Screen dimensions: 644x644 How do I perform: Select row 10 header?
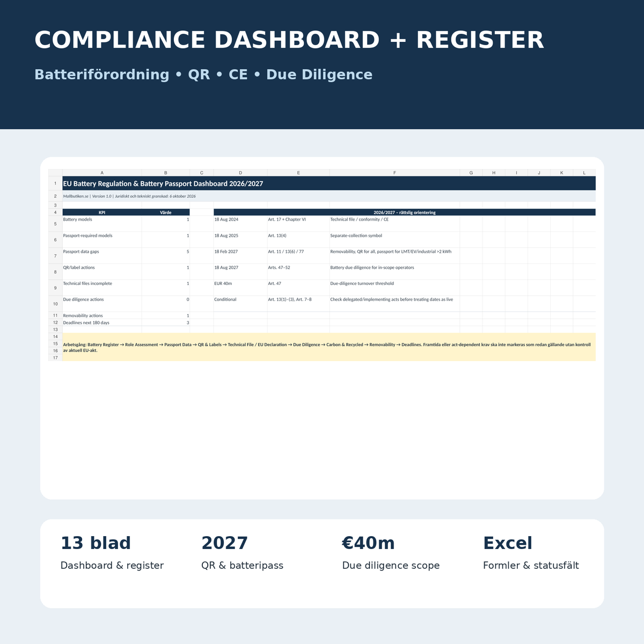55,304
